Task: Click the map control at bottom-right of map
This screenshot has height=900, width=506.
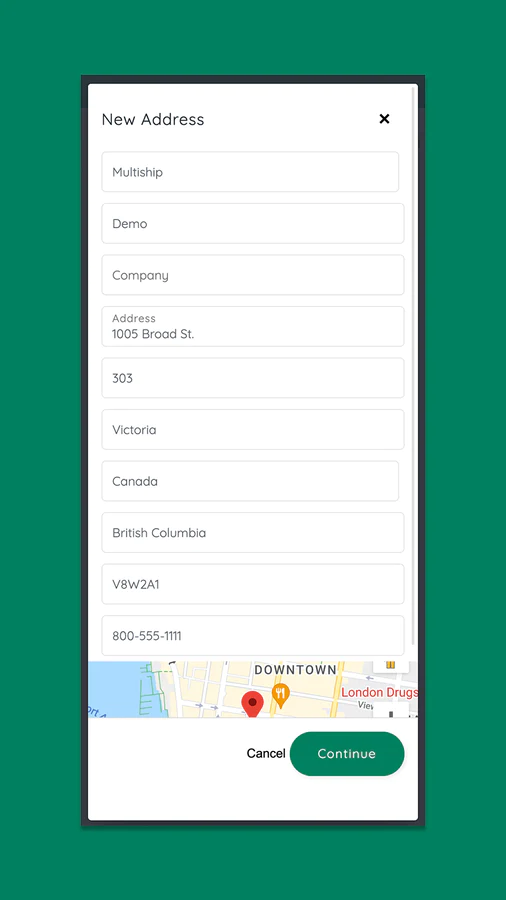Action: click(x=391, y=711)
